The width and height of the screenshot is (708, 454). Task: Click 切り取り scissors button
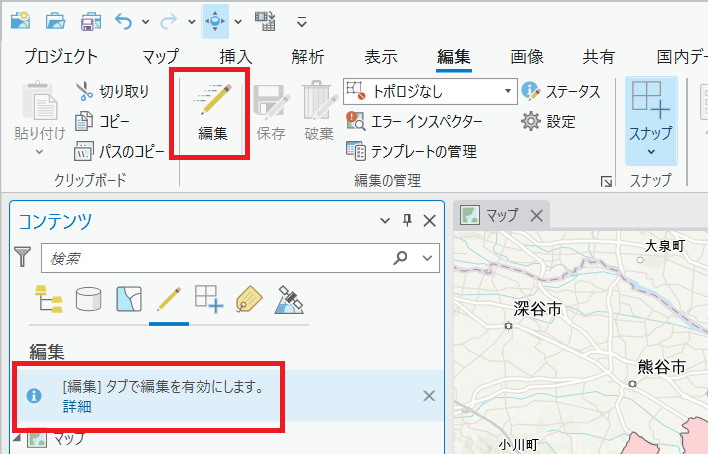pos(112,91)
